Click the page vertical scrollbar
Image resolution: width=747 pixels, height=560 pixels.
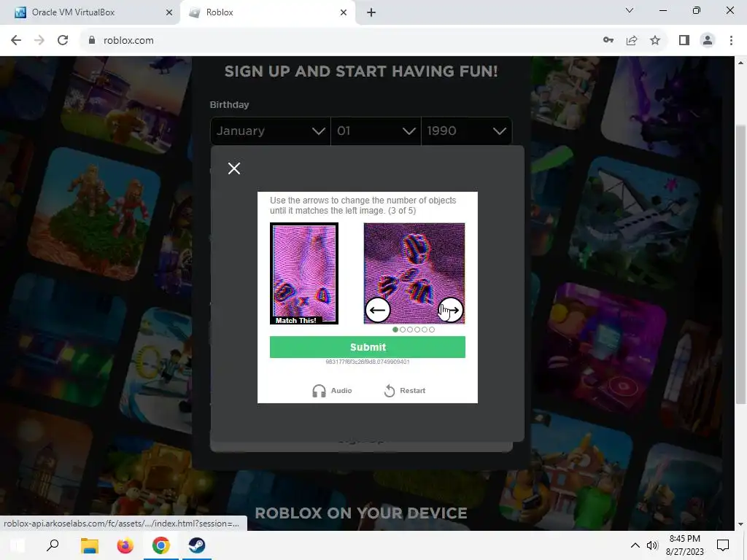click(740, 263)
